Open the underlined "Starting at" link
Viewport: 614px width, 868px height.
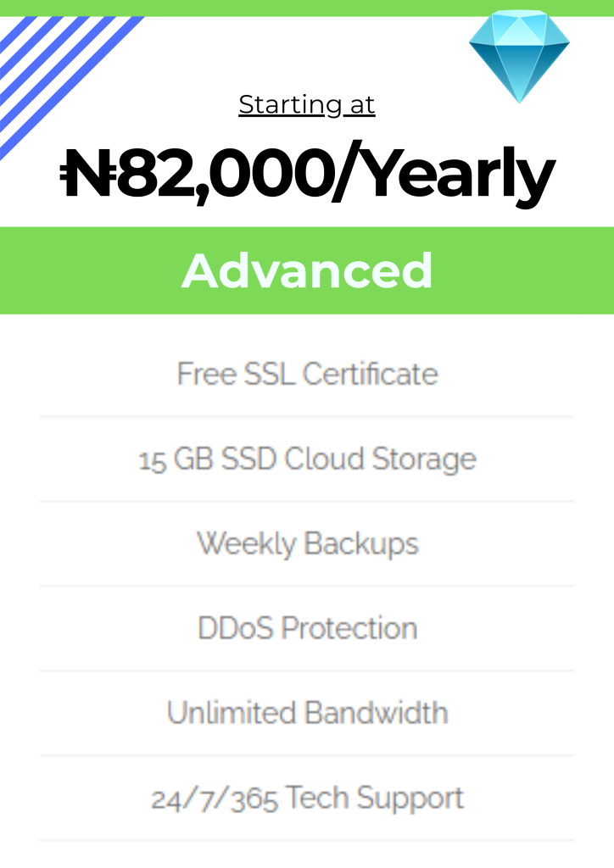click(307, 104)
